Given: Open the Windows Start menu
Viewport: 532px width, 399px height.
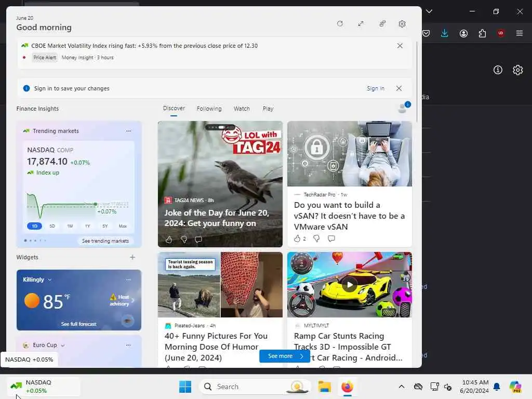Looking at the screenshot, I should coord(185,387).
